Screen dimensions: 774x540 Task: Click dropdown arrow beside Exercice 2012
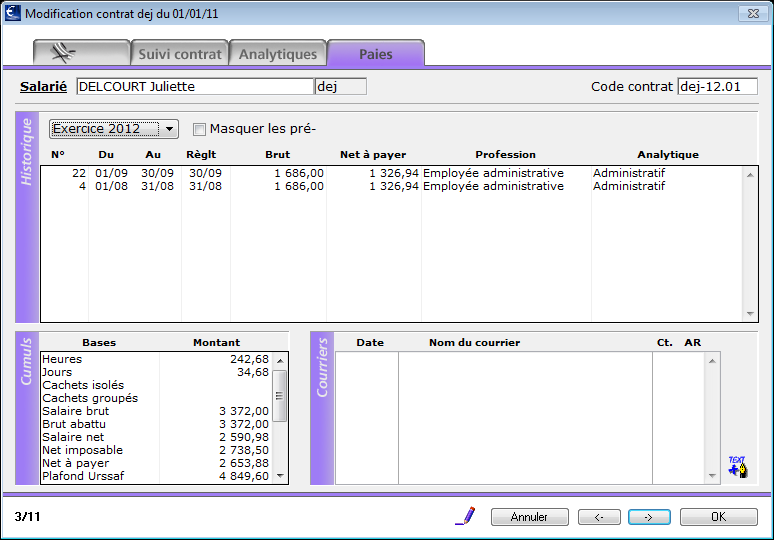pyautogui.click(x=169, y=129)
